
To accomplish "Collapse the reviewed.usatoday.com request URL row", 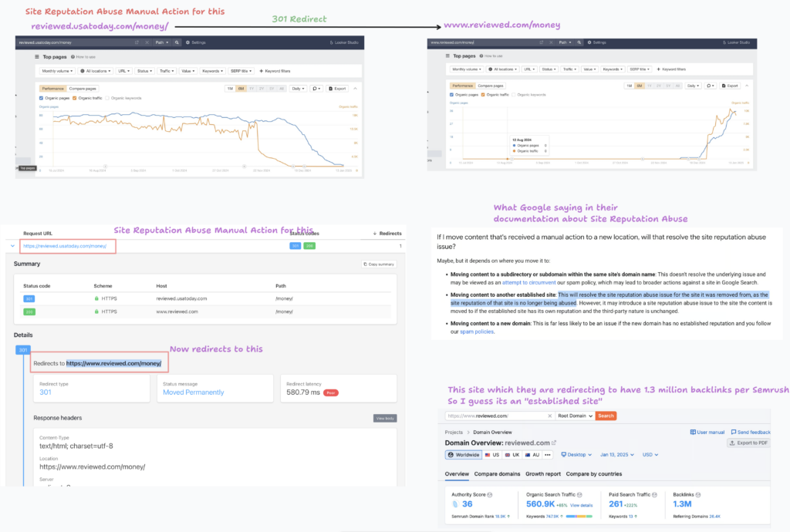I will coord(12,246).
